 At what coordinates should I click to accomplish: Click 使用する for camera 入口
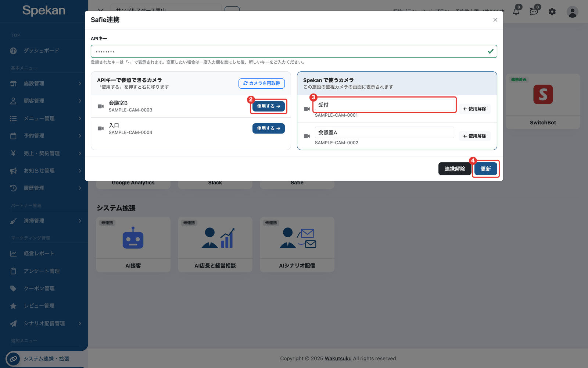pos(269,128)
